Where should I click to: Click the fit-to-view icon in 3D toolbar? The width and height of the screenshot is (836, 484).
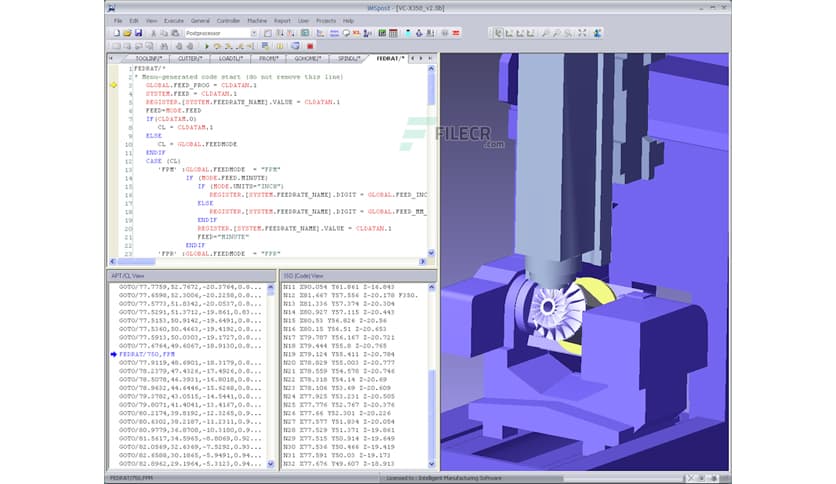(x=582, y=33)
